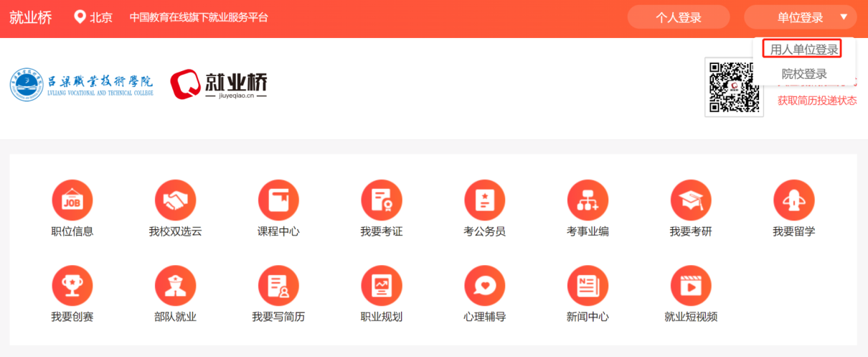Image resolution: width=868 pixels, height=357 pixels.
Task: Open the 职位信息 job icon
Action: tap(72, 200)
